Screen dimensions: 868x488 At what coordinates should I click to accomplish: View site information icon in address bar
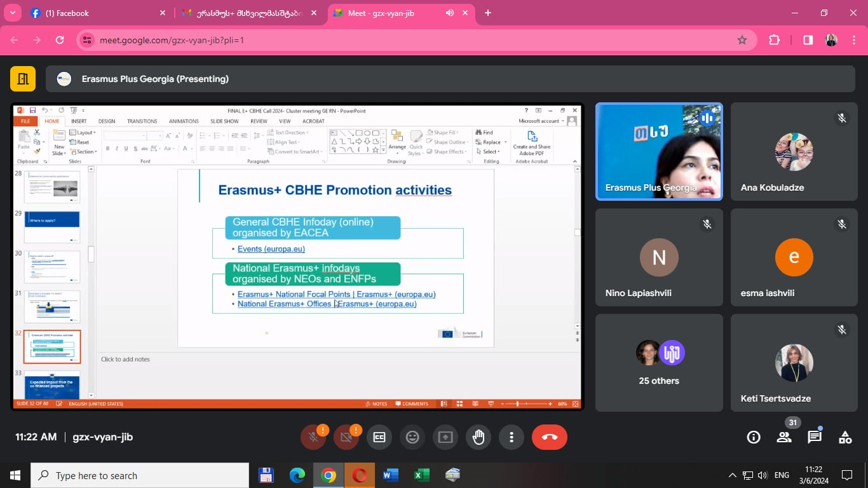(x=88, y=40)
